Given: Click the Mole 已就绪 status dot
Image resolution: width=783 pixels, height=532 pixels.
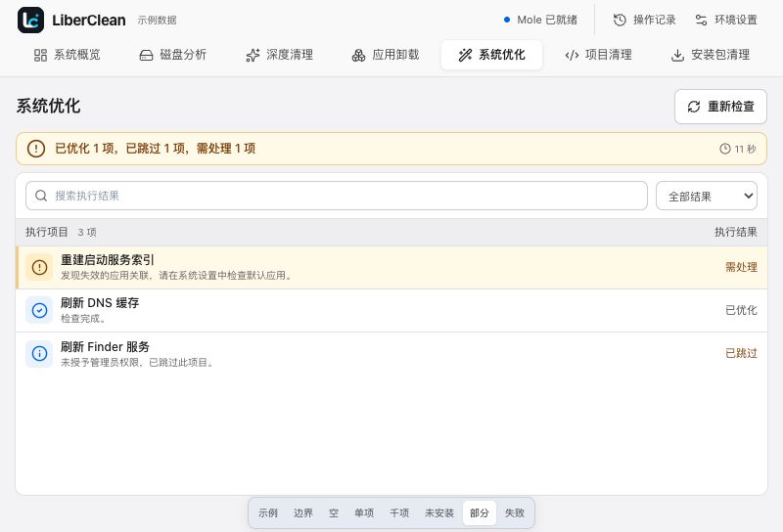Looking at the screenshot, I should [x=507, y=20].
